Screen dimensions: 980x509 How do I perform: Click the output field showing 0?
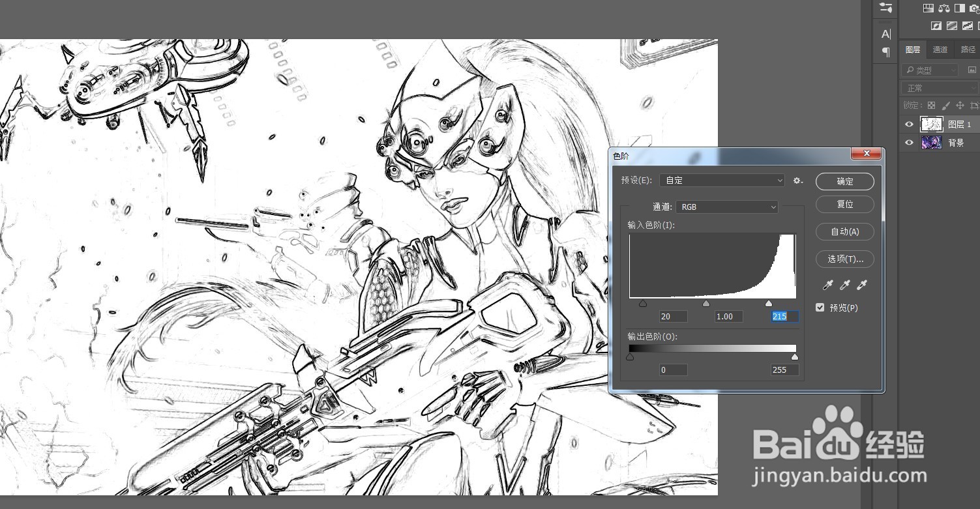tap(673, 370)
